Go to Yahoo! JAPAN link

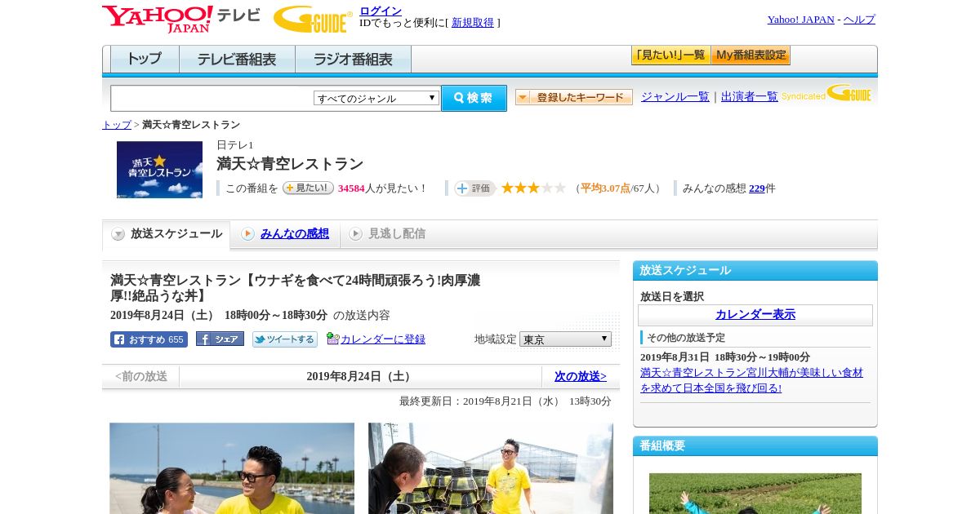click(800, 20)
